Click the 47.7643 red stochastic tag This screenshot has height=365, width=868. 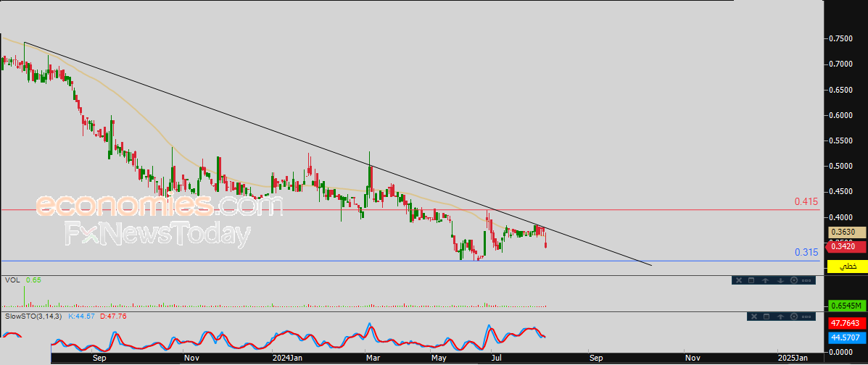point(847,323)
